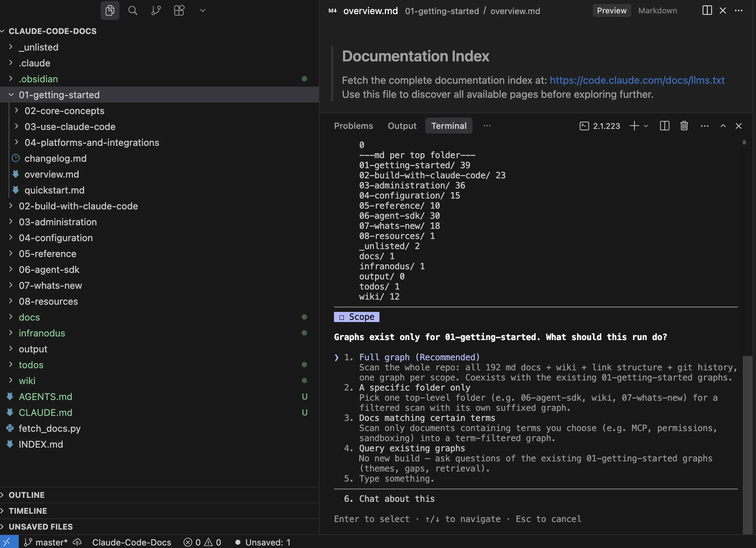
Task: Show additional views chevron in activity bar
Action: click(203, 10)
